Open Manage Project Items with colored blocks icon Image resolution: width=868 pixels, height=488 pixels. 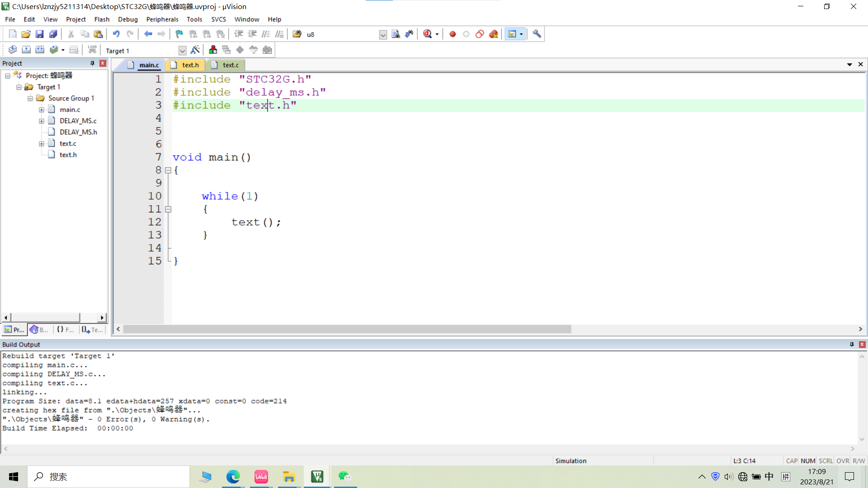click(213, 50)
